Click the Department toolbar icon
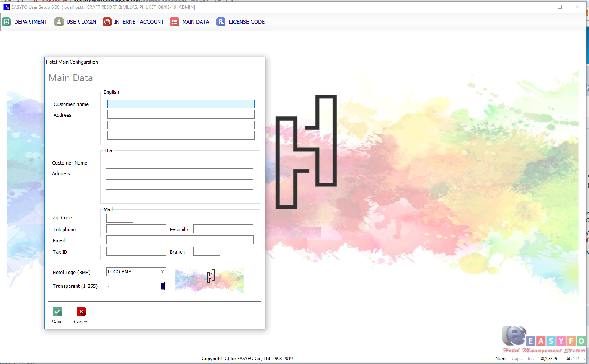This screenshot has height=364, width=589. point(6,22)
